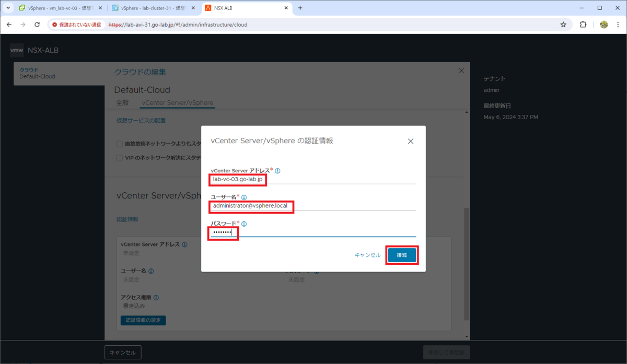Click the 接続 button
This screenshot has width=627, height=364.
pos(402,255)
